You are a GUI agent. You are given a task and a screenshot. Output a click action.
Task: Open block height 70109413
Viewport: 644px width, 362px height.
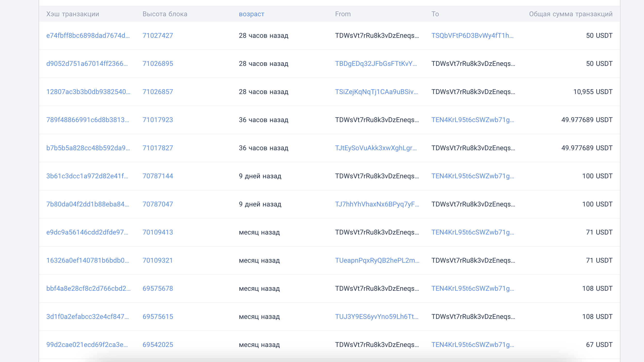[158, 232]
